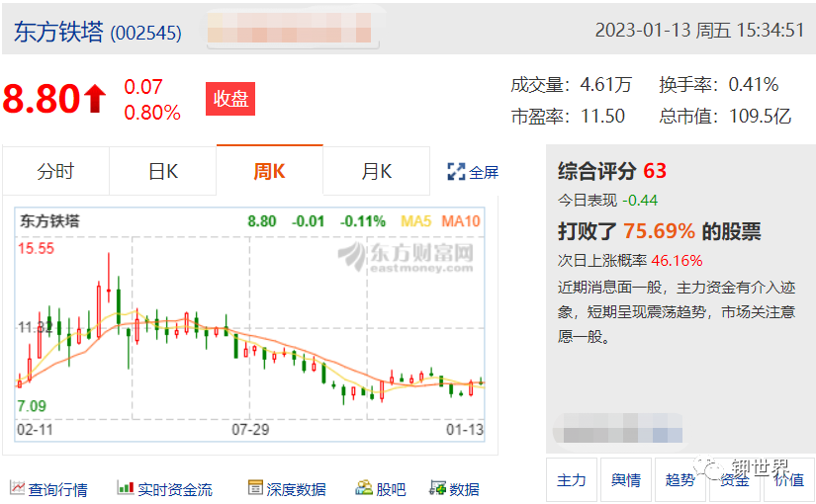Click the chart's -0.11% change value
816x504 pixels.
(363, 221)
